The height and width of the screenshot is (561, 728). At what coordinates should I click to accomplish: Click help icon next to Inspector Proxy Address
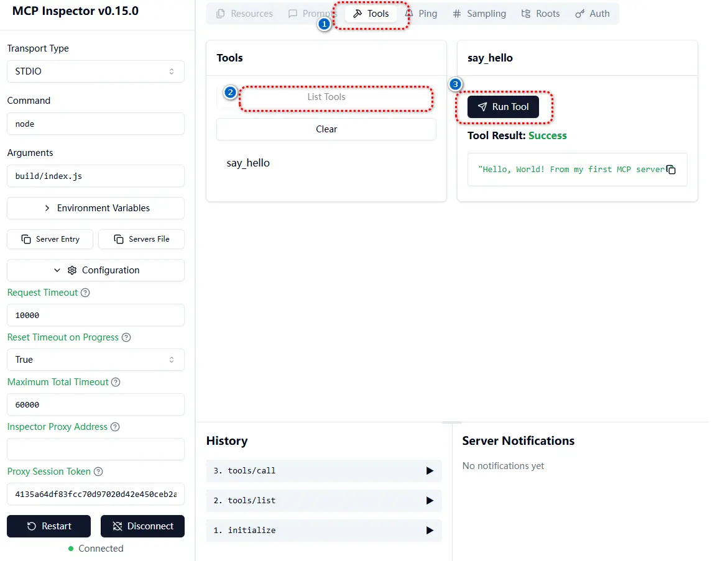[115, 427]
